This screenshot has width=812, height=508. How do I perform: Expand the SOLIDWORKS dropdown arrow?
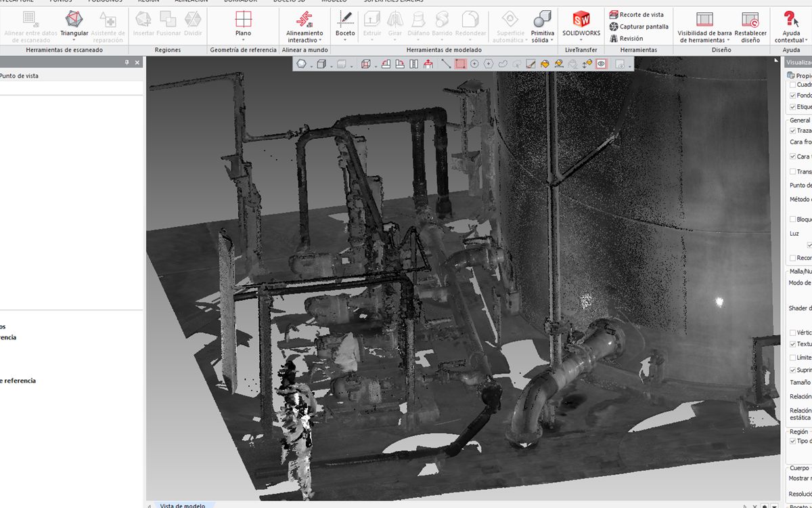581,40
